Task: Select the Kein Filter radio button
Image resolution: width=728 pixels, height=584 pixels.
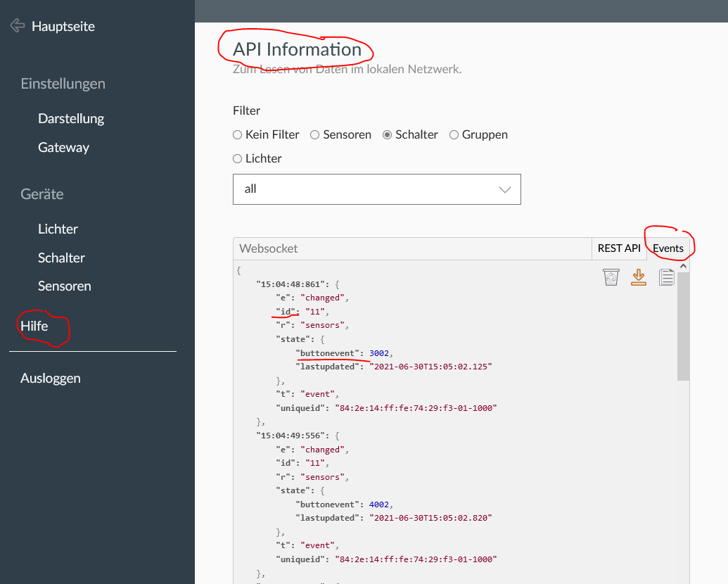Action: click(x=238, y=134)
